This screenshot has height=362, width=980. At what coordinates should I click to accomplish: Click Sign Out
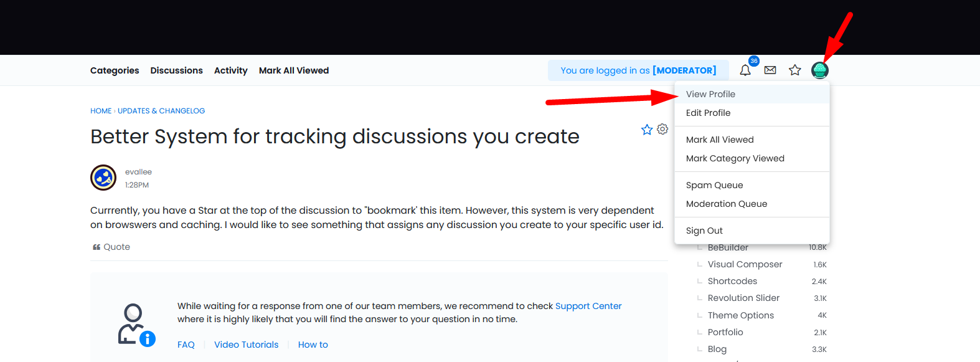tap(704, 231)
